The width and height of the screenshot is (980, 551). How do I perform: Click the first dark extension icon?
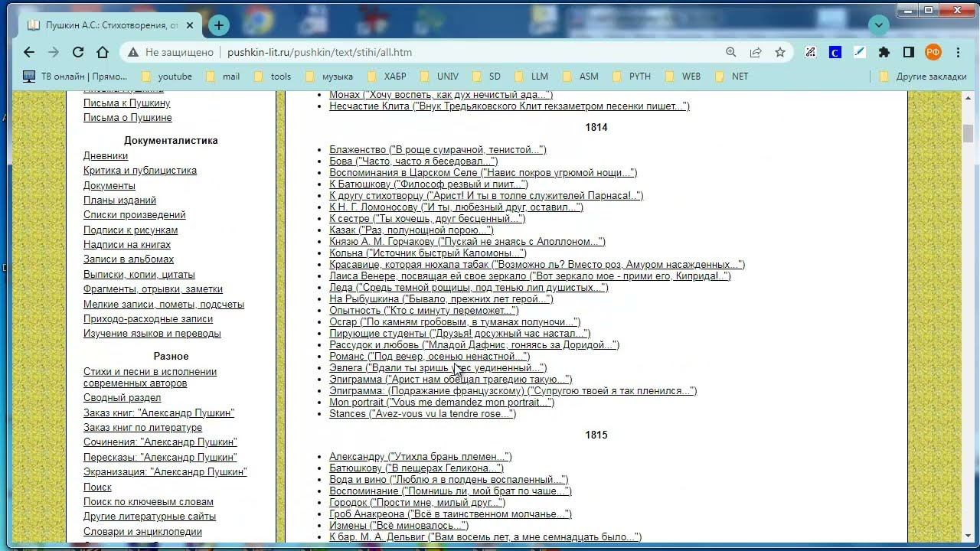pyautogui.click(x=811, y=52)
